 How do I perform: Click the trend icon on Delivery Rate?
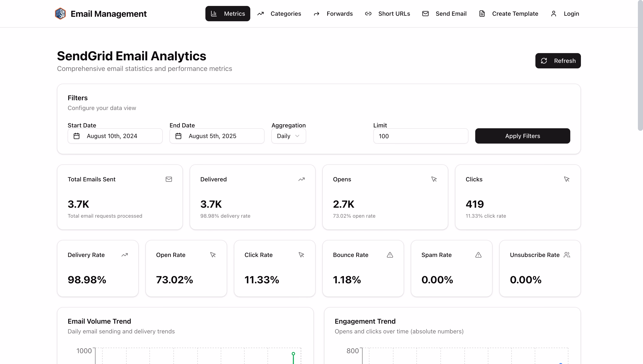coord(125,255)
